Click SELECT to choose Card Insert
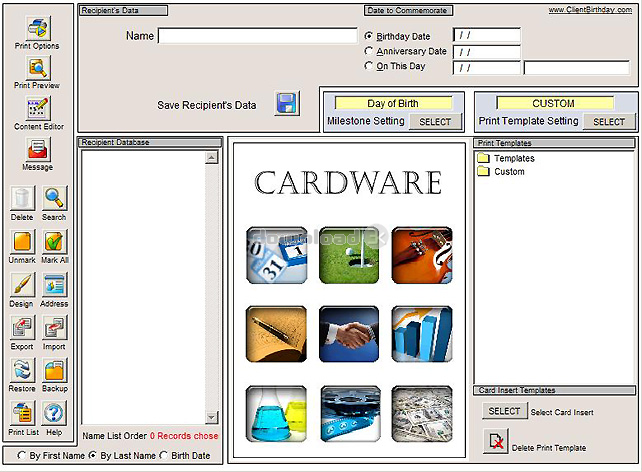 pos(504,411)
